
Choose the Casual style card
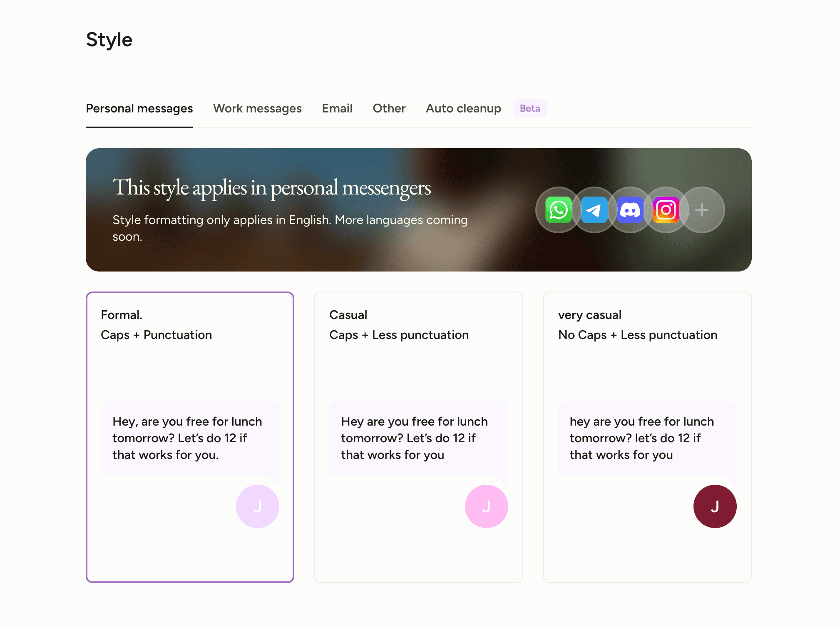tap(418, 437)
